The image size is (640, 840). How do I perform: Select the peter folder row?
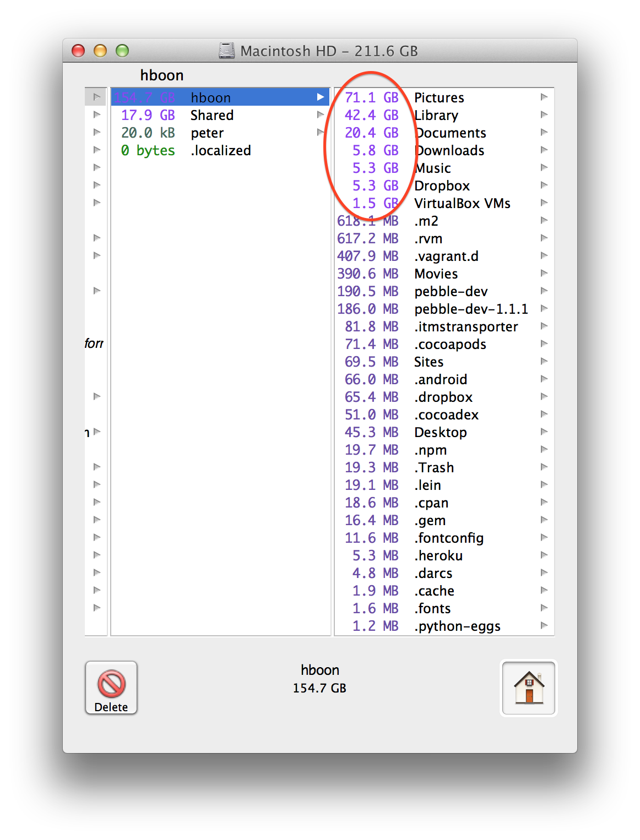tap(220, 133)
